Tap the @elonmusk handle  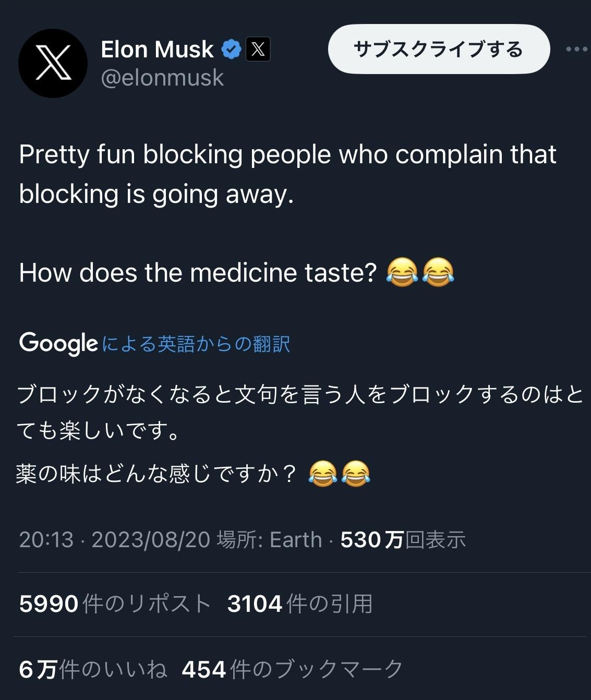pos(162,78)
